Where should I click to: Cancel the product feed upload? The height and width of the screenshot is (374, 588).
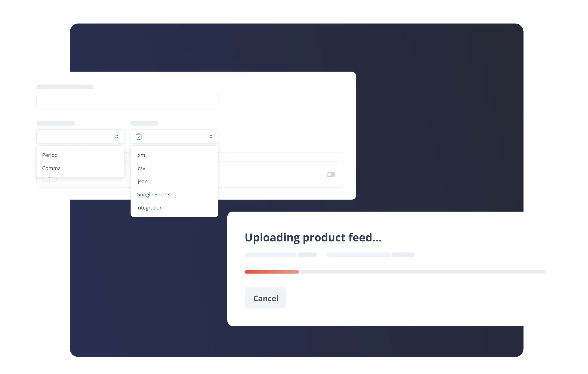[265, 298]
